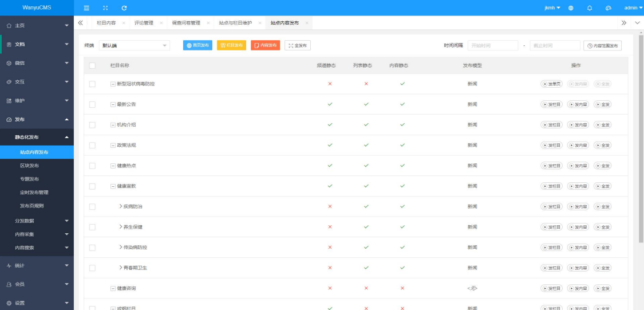Switch to the 评论管理 tab
This screenshot has width=644, height=310.
(x=144, y=23)
